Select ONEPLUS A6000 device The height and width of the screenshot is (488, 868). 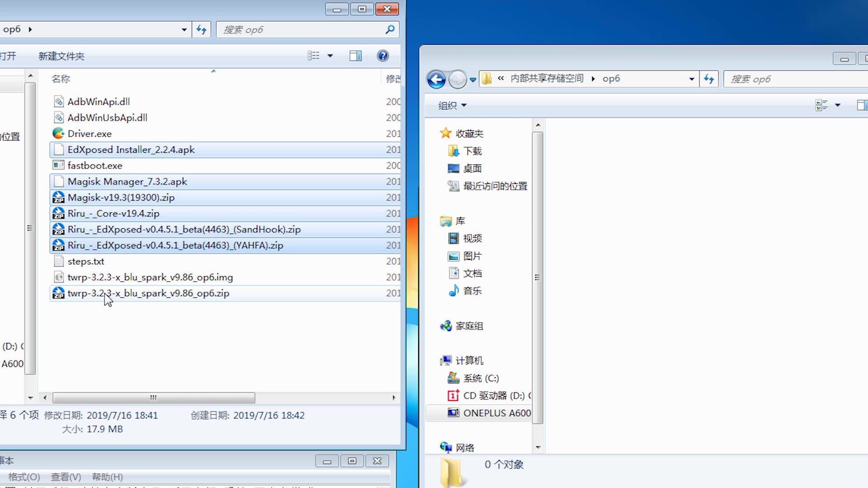pos(497,413)
